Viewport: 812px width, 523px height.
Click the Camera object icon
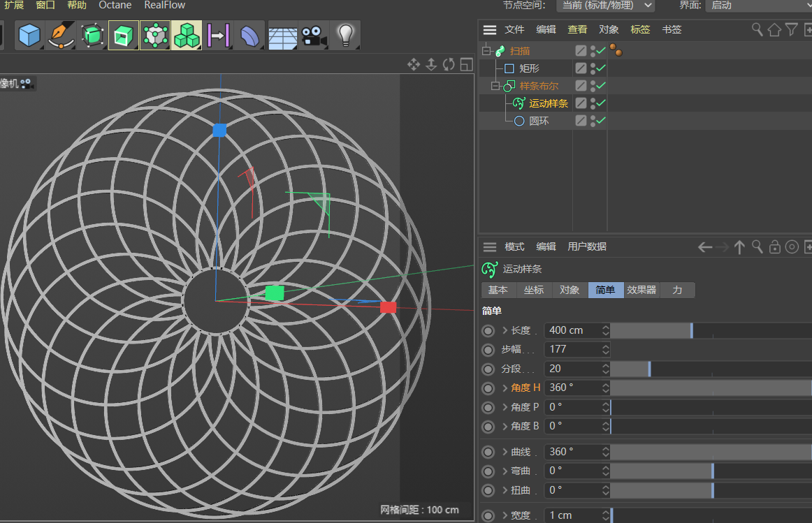tap(314, 35)
